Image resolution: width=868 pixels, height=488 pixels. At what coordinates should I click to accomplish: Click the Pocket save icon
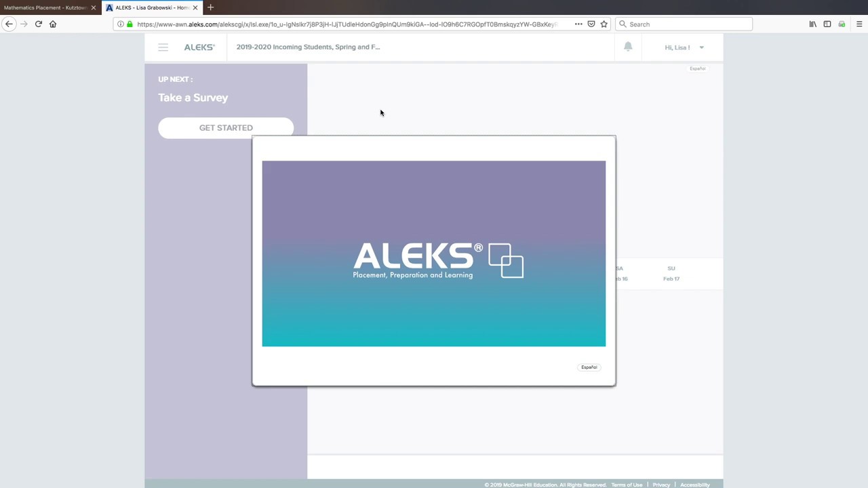click(591, 24)
